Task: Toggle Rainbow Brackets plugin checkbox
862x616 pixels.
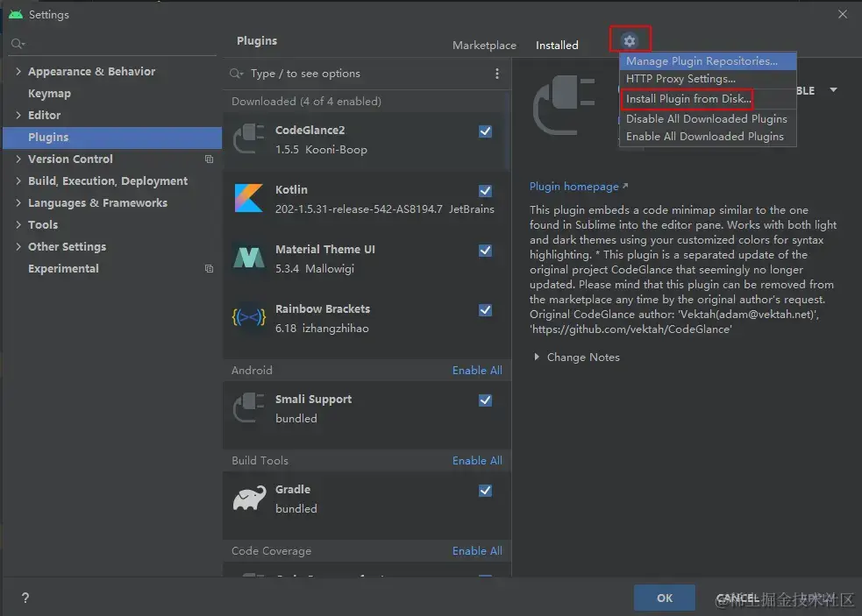Action: coord(486,310)
